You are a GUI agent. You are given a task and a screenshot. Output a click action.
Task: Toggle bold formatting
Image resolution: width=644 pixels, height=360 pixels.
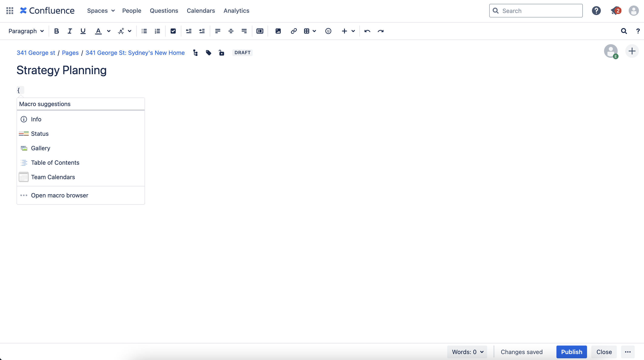[57, 31]
